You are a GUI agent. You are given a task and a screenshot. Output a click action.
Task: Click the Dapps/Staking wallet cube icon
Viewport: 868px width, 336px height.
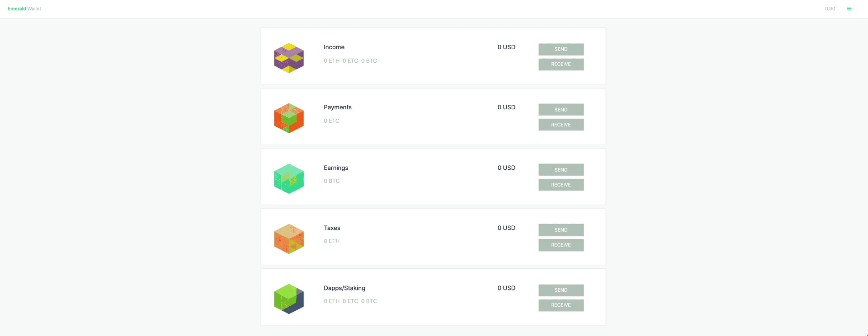289,299
